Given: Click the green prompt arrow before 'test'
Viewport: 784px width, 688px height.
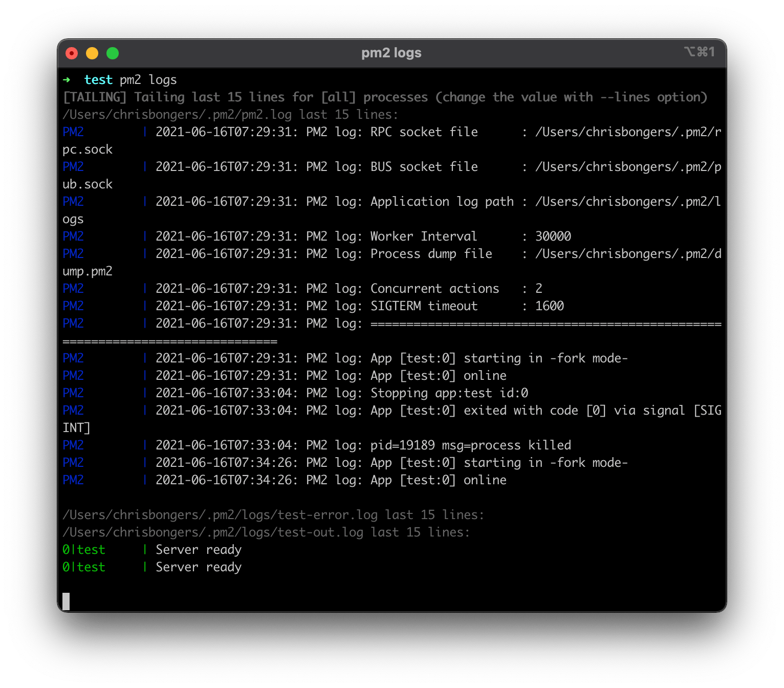Looking at the screenshot, I should coord(67,80).
